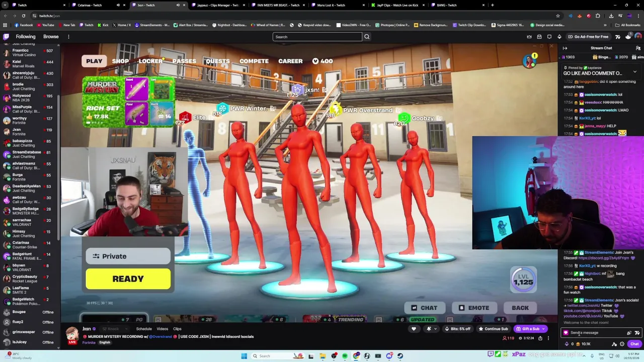Screen dimensions: 644x362
Task: Open the chat community users list
Action: pos(638,48)
